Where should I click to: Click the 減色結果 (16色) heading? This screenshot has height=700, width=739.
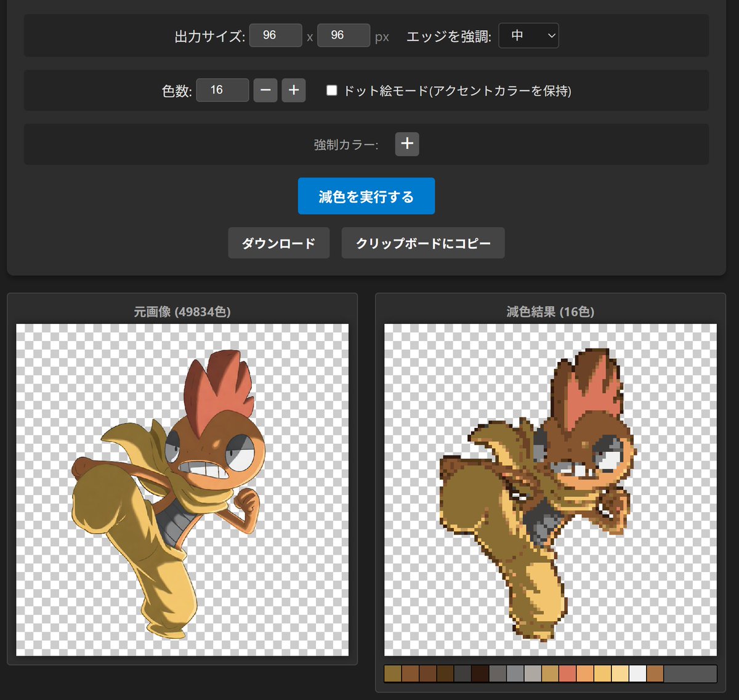pyautogui.click(x=551, y=312)
